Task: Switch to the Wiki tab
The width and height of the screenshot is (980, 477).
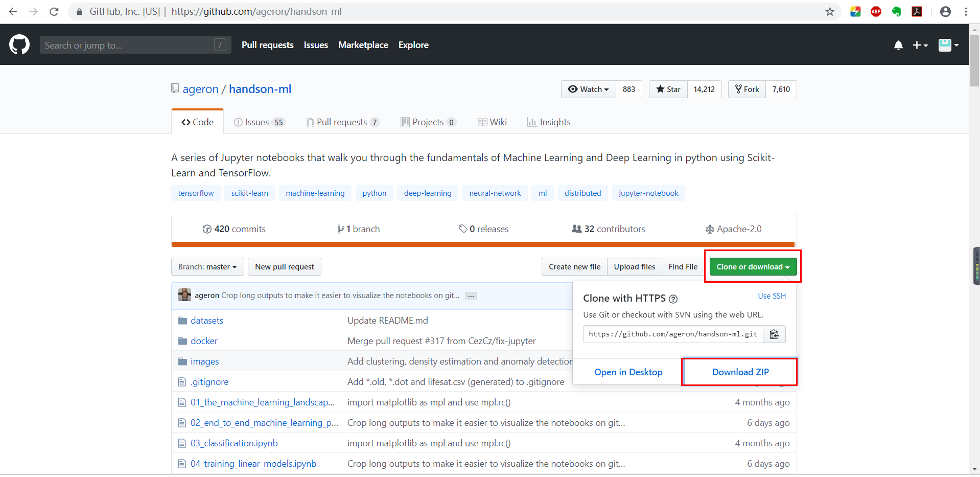Action: pyautogui.click(x=493, y=122)
